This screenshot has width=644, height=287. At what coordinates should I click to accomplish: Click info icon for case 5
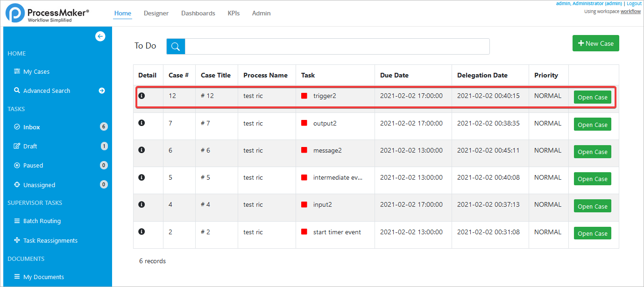click(x=142, y=177)
